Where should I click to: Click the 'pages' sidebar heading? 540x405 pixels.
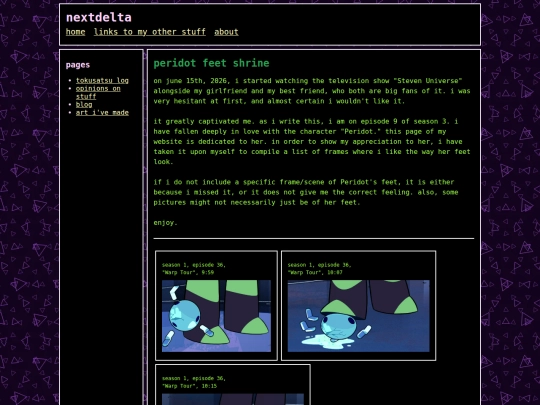pyautogui.click(x=78, y=65)
